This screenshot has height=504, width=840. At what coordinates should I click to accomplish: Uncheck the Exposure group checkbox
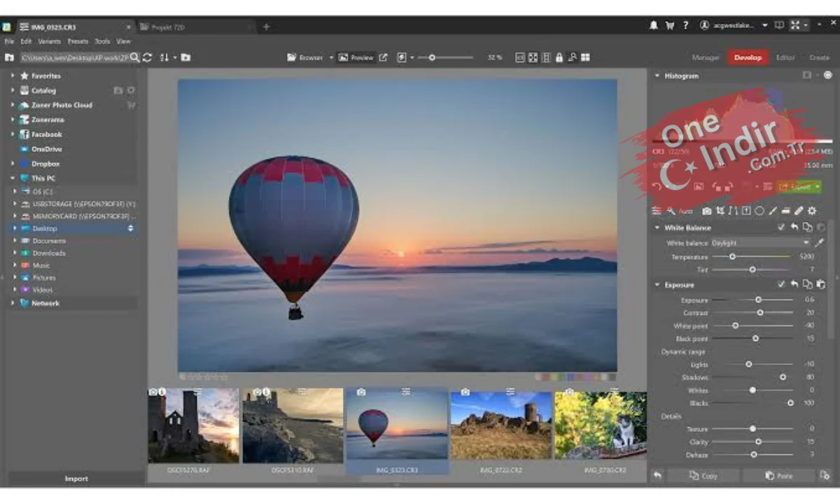[781, 285]
